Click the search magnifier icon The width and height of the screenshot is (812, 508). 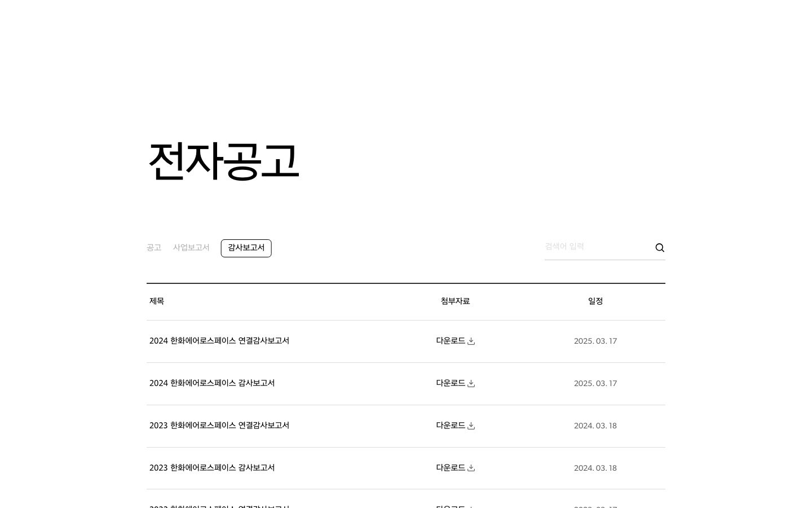click(660, 248)
